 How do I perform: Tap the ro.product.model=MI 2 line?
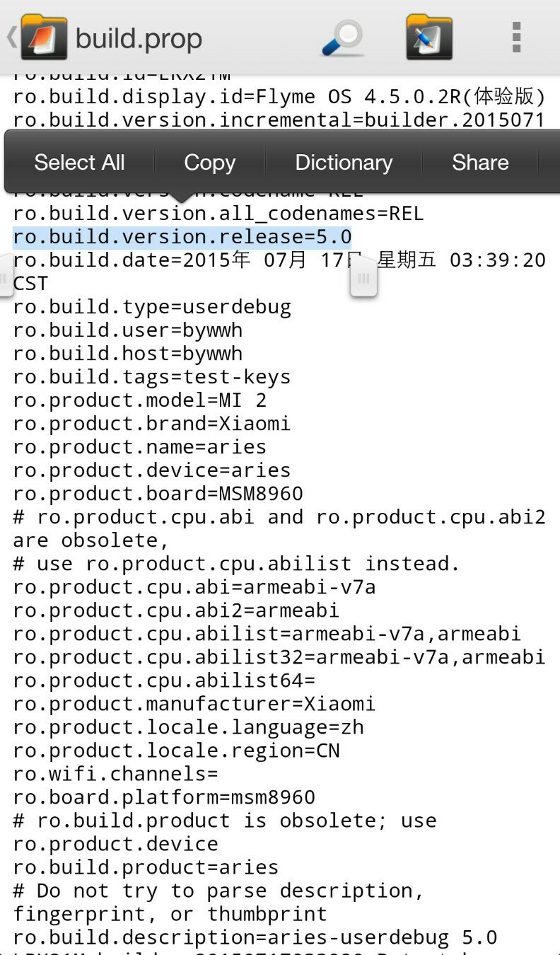[x=140, y=400]
